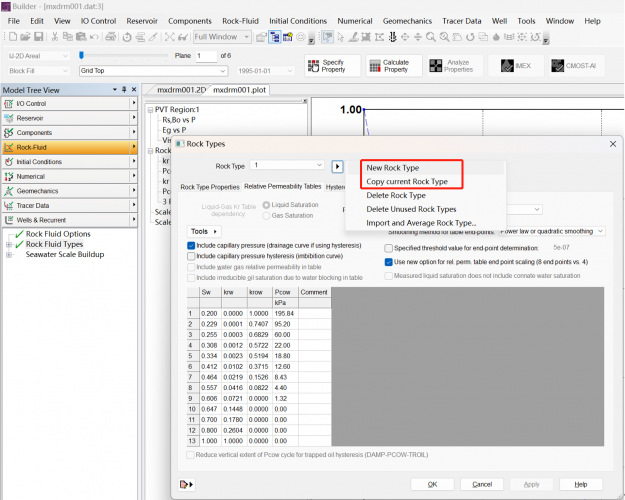
Task: Enable capillary pressure hysteresis imbibition curve
Action: pyautogui.click(x=192, y=256)
